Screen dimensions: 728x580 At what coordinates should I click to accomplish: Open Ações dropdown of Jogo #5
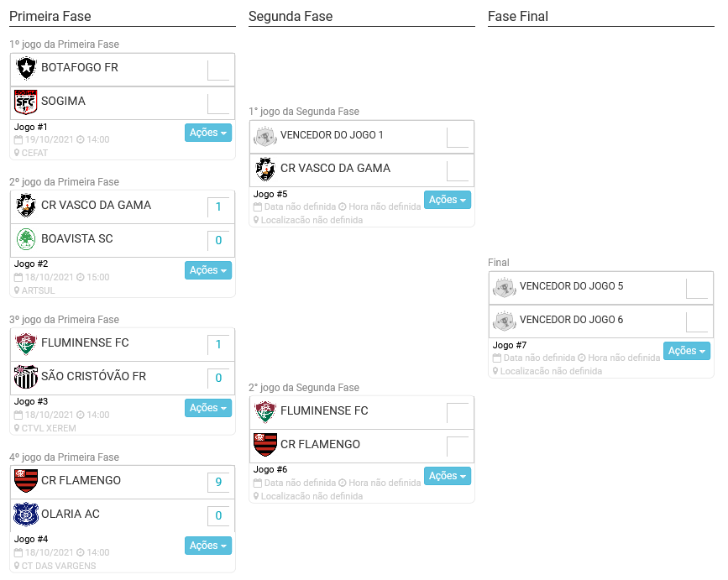pos(447,200)
